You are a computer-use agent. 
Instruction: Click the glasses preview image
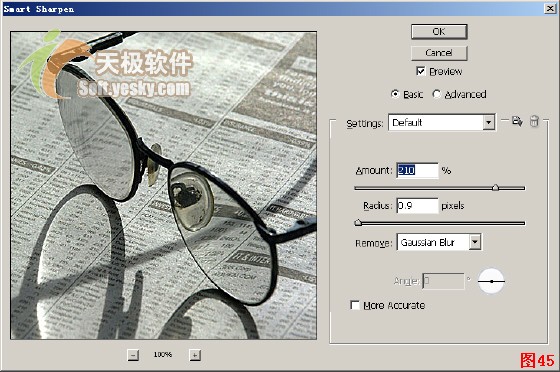pos(164,185)
